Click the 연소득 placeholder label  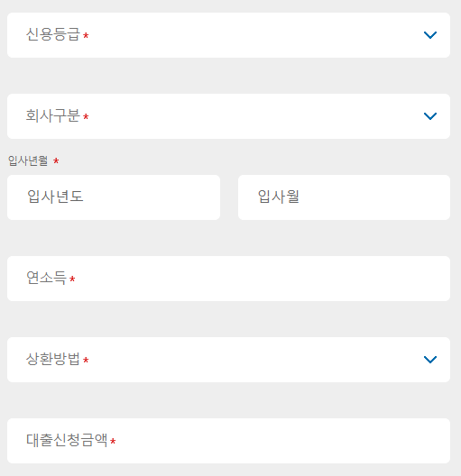tap(46, 278)
